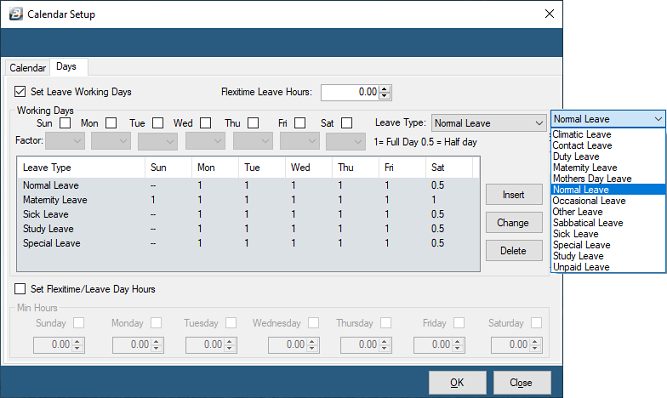
Task: Select the Maternity Leave row in table
Action: 248,200
